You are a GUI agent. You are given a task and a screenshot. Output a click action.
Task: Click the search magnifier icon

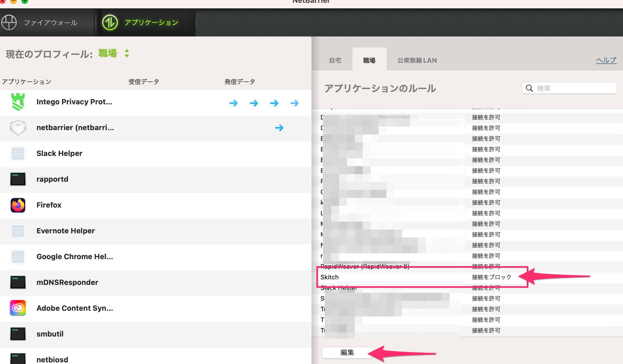coord(529,88)
